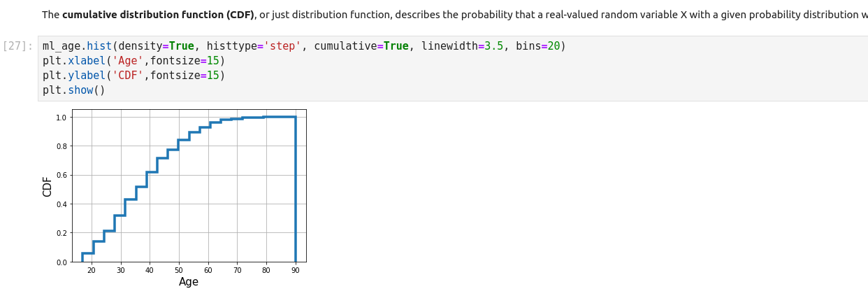The image size is (868, 296).
Task: Click the 1.0 tick label on the y-axis
Action: point(62,118)
